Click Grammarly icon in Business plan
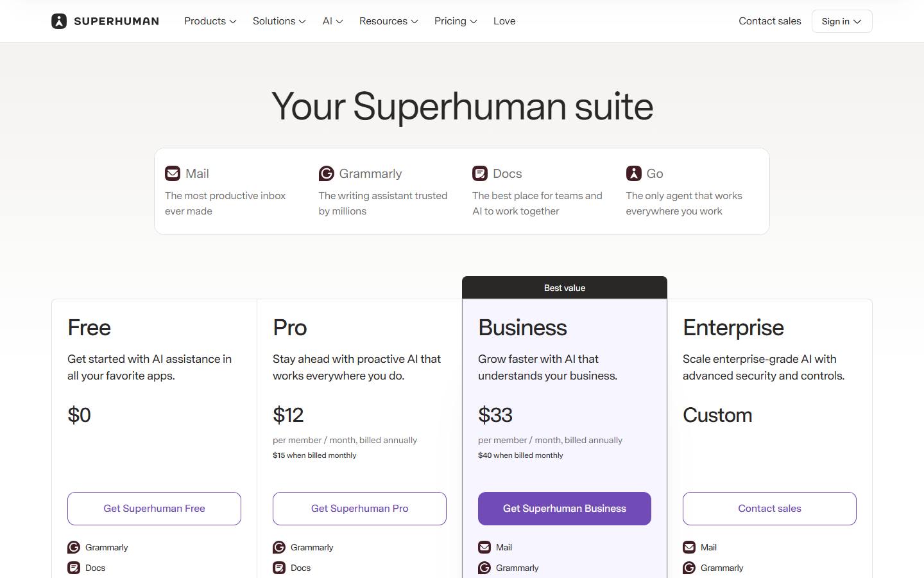Image resolution: width=924 pixels, height=578 pixels. 484,568
